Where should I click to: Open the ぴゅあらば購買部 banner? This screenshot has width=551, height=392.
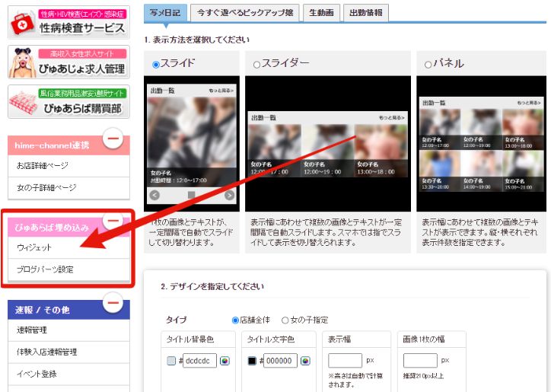(x=68, y=101)
